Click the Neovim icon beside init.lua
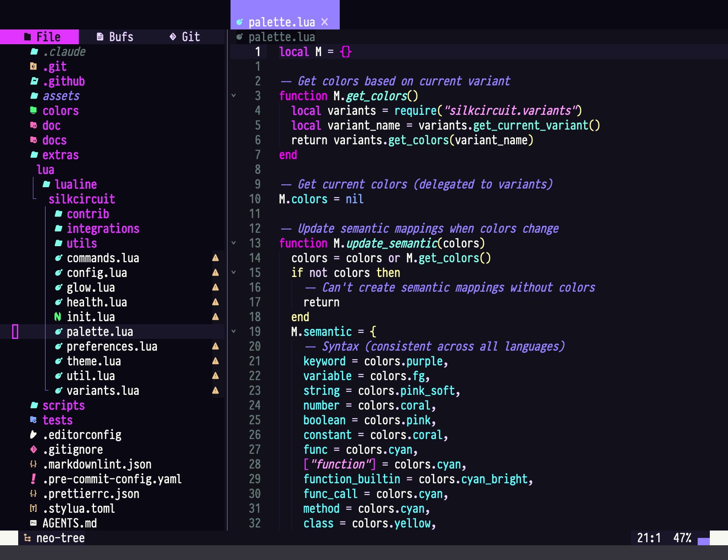The width and height of the screenshot is (728, 560). tap(58, 317)
